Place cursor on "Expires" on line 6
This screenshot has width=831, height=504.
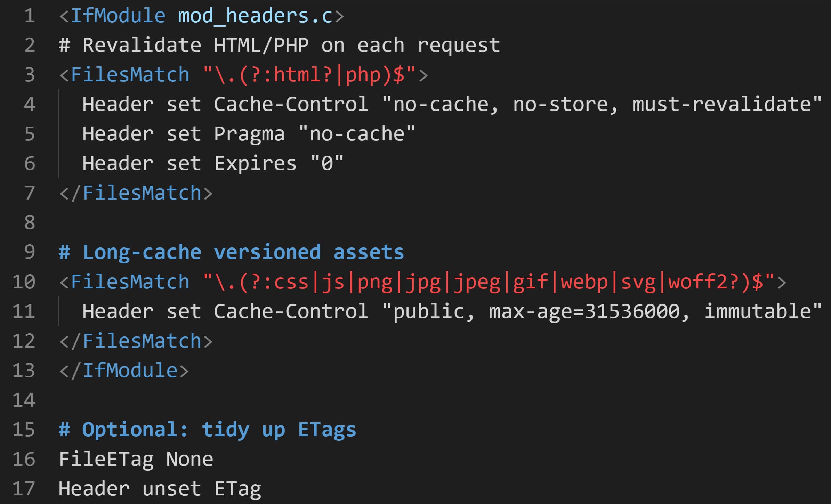tap(255, 164)
